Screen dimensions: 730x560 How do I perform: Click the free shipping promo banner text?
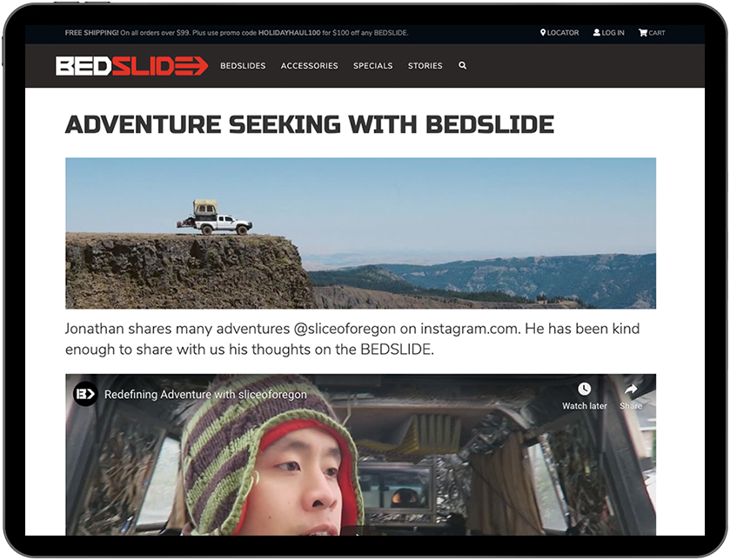237,32
